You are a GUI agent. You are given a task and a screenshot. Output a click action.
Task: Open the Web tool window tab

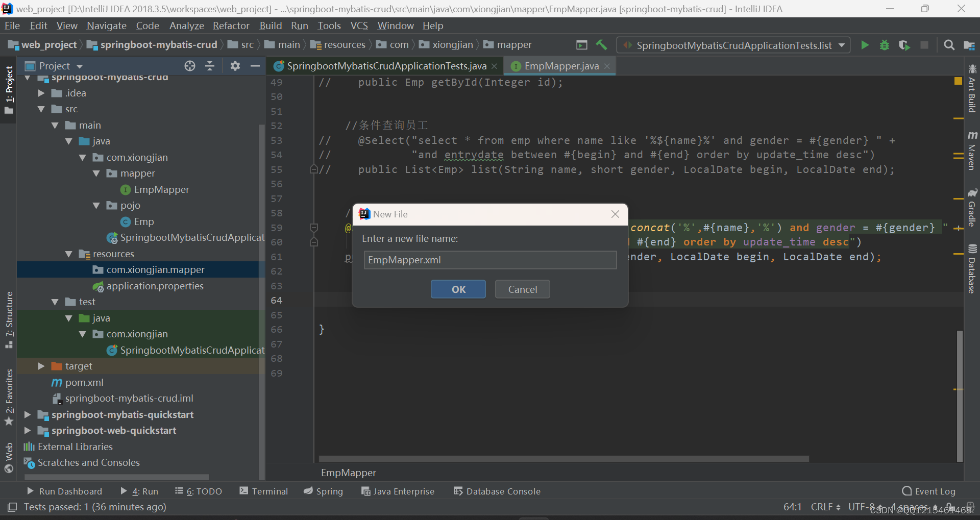9,458
